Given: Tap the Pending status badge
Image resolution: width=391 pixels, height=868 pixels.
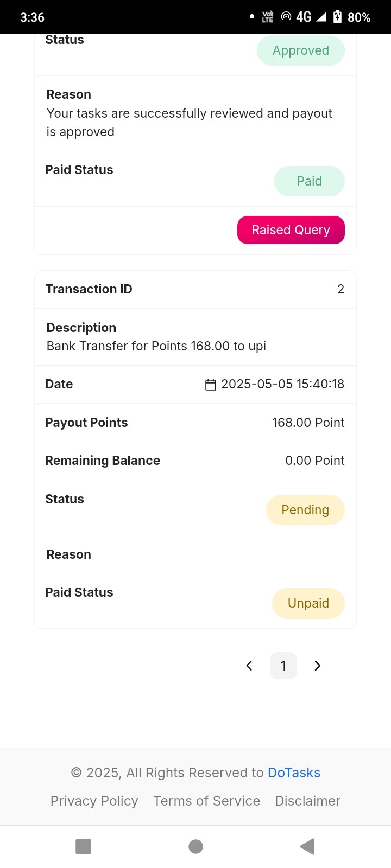Looking at the screenshot, I should [x=305, y=510].
